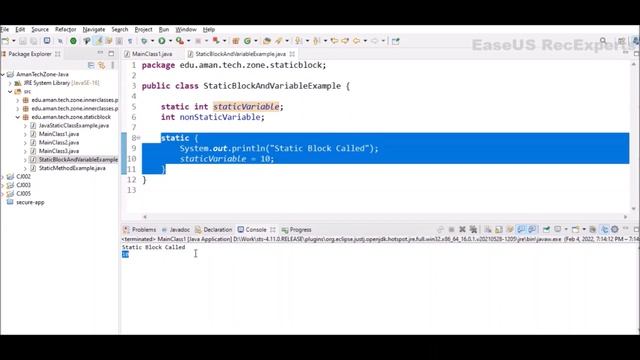Image resolution: width=640 pixels, height=360 pixels.
Task: Collapse the AmanTechZone-Java project node
Action: [x=2, y=74]
